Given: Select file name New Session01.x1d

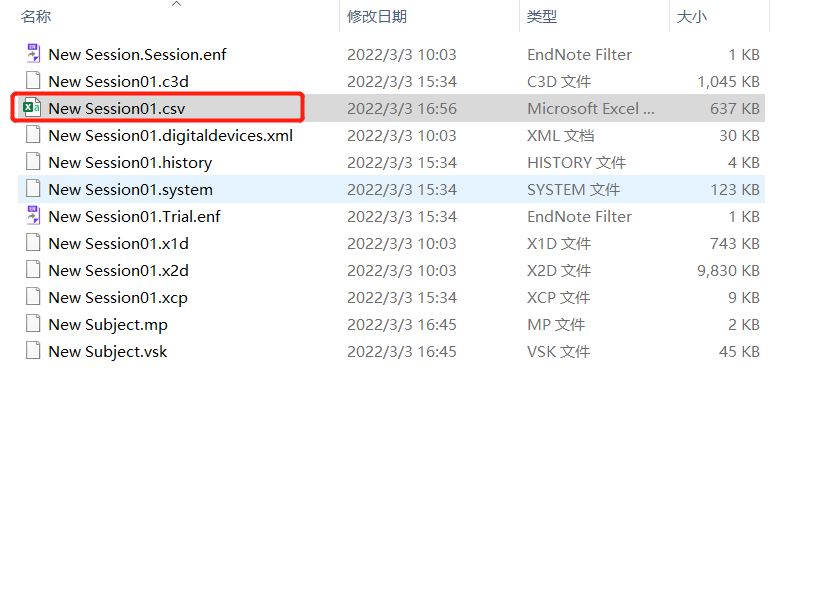Looking at the screenshot, I should pos(118,243).
